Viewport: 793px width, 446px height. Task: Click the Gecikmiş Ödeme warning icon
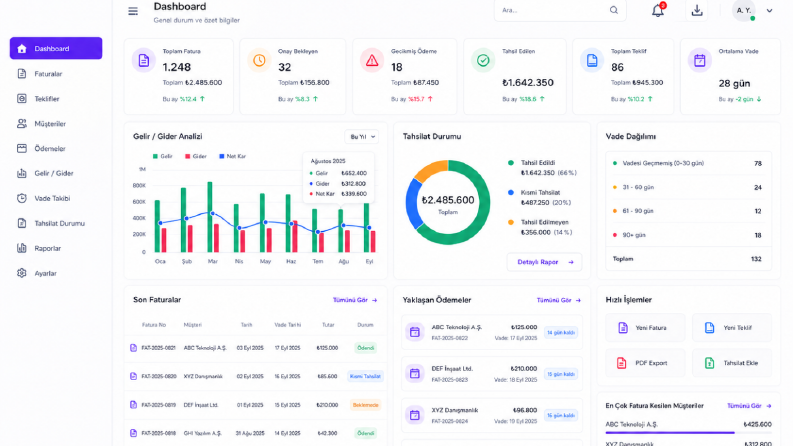[x=372, y=61]
